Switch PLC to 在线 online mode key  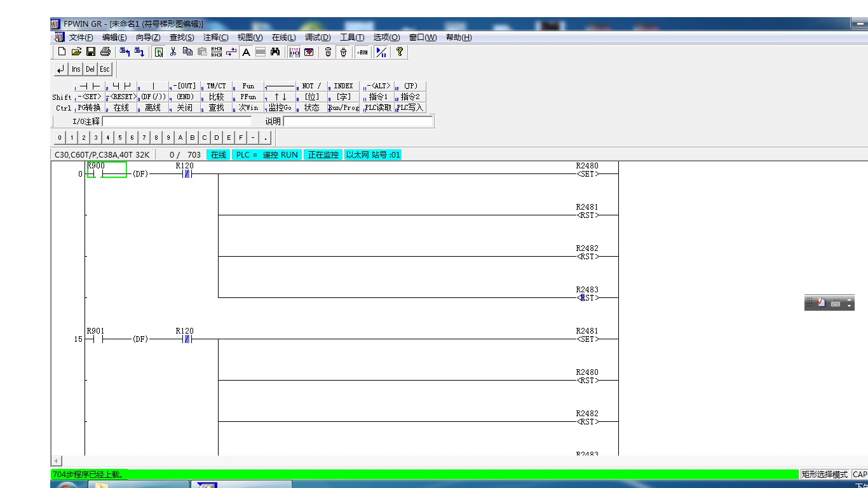tap(121, 108)
